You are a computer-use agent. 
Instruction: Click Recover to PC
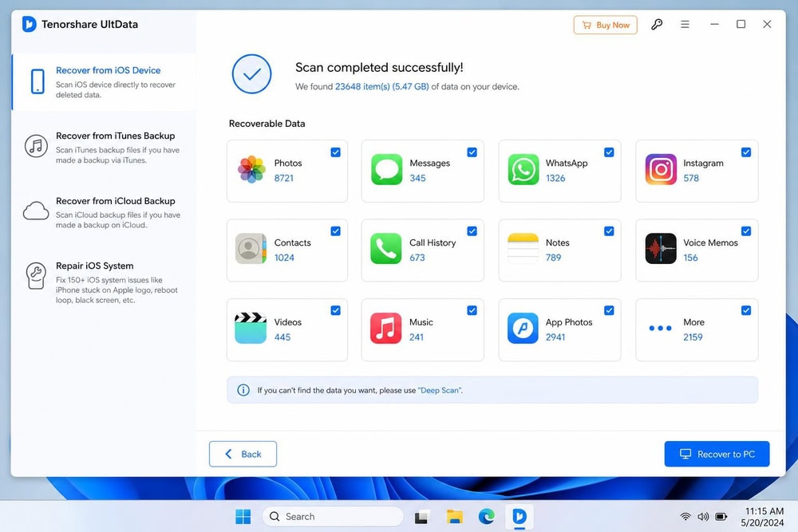pyautogui.click(x=717, y=454)
